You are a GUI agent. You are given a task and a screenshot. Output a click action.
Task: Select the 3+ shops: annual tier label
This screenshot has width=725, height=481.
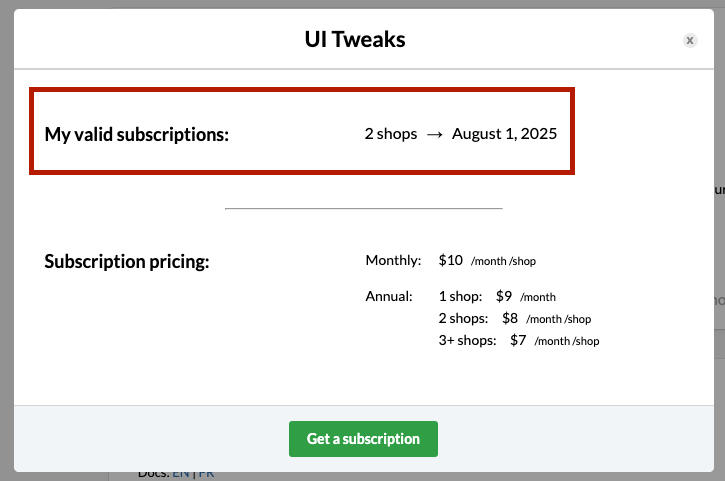[467, 340]
